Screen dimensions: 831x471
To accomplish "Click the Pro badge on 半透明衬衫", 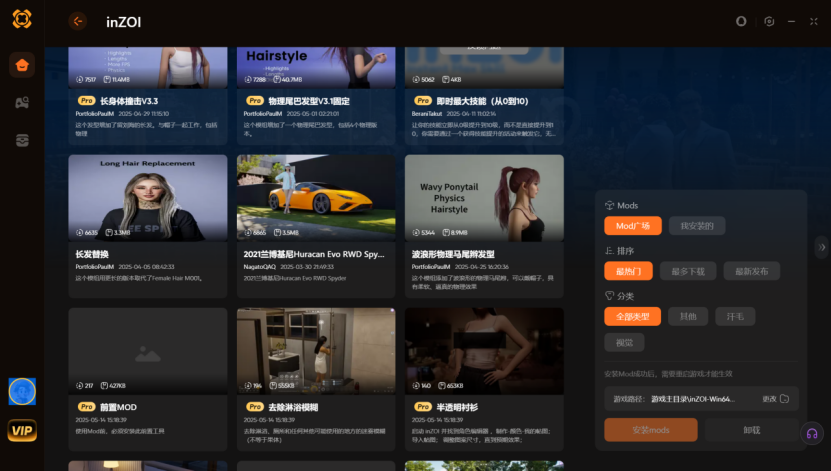I will tap(423, 407).
